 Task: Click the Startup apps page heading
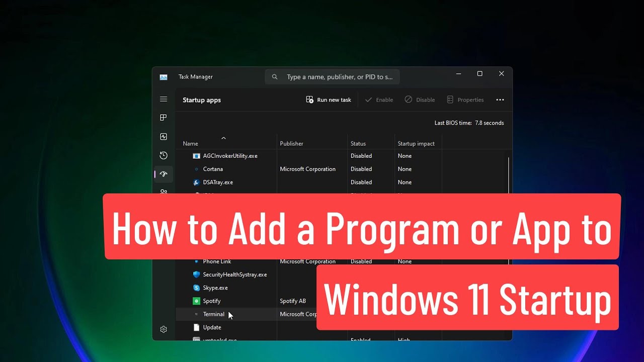(x=202, y=100)
